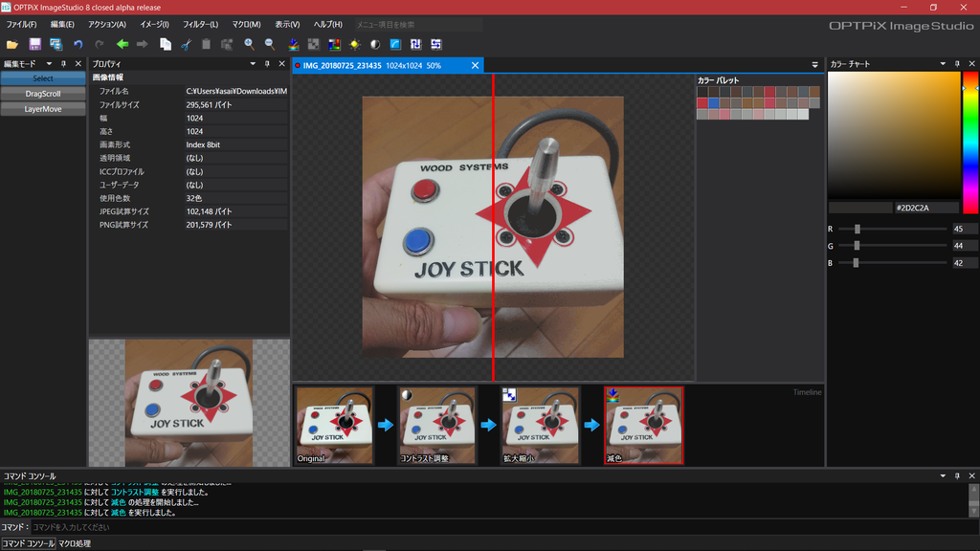
Task: Close the コマンド コンソール panel
Action: [972, 476]
